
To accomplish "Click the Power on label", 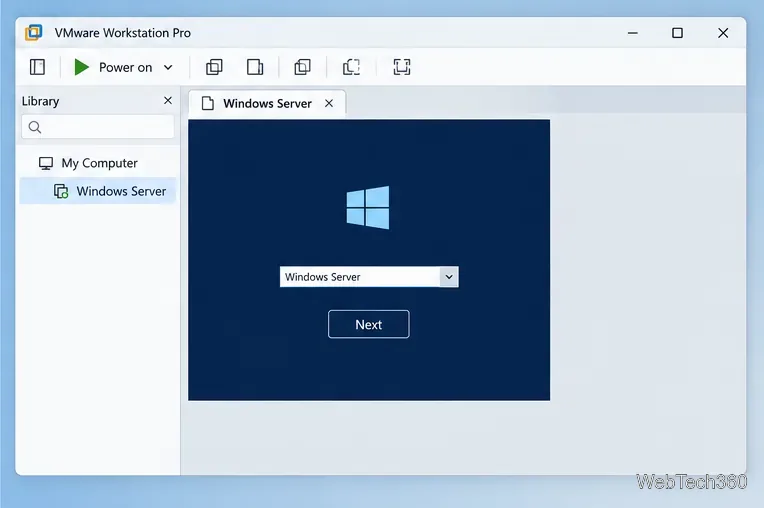I will click(125, 67).
